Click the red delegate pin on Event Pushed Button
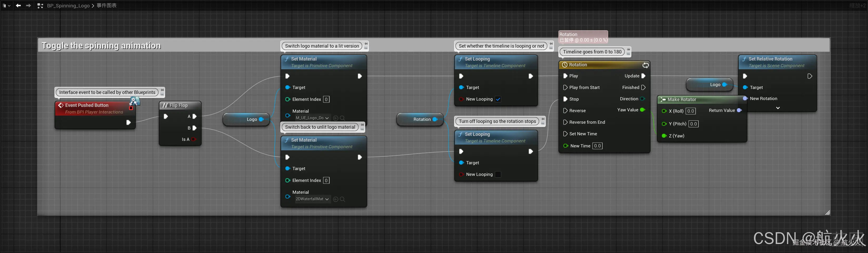Screen dimensions: 868x253 point(131,108)
